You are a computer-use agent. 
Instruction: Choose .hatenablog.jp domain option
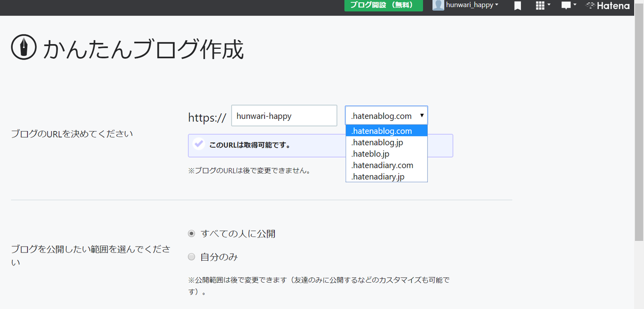pos(386,142)
